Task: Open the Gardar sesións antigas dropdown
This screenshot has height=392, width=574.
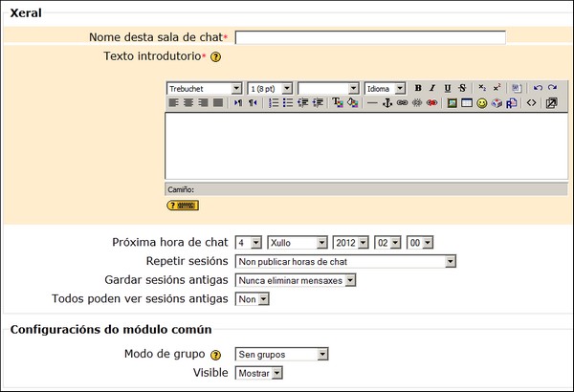Action: [x=296, y=280]
